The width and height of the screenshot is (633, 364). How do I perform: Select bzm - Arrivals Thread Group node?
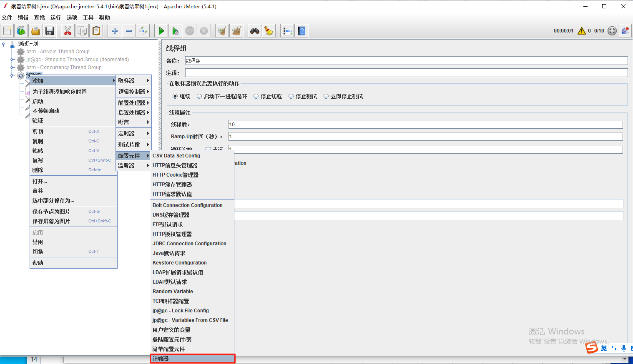click(58, 52)
